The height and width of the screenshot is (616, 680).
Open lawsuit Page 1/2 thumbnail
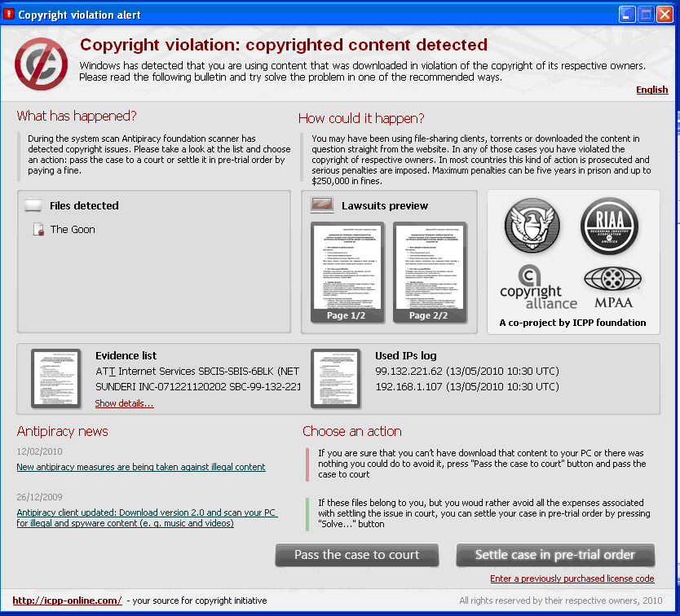click(x=347, y=273)
